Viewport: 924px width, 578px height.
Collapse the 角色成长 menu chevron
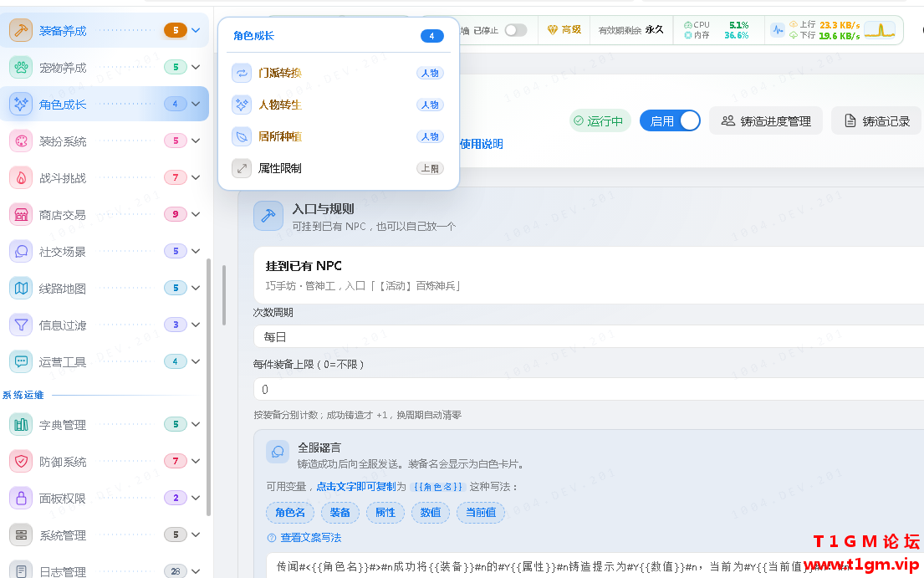[196, 104]
